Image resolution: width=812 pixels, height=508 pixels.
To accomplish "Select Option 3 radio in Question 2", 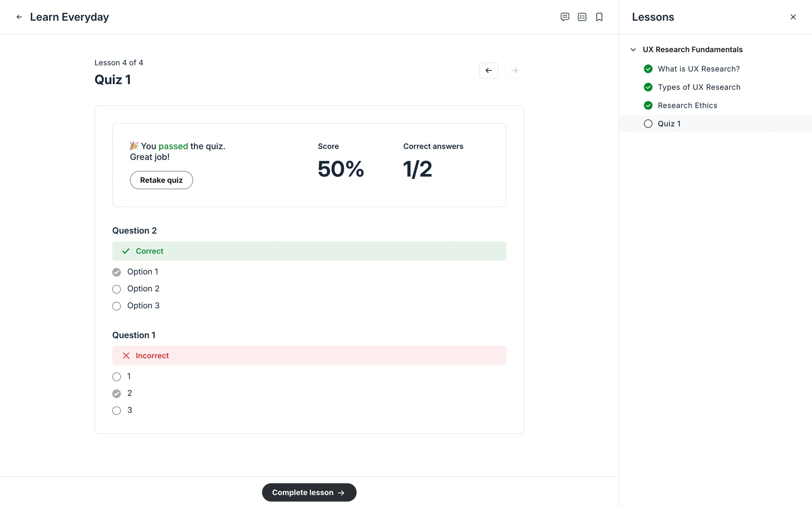I will coord(117,306).
